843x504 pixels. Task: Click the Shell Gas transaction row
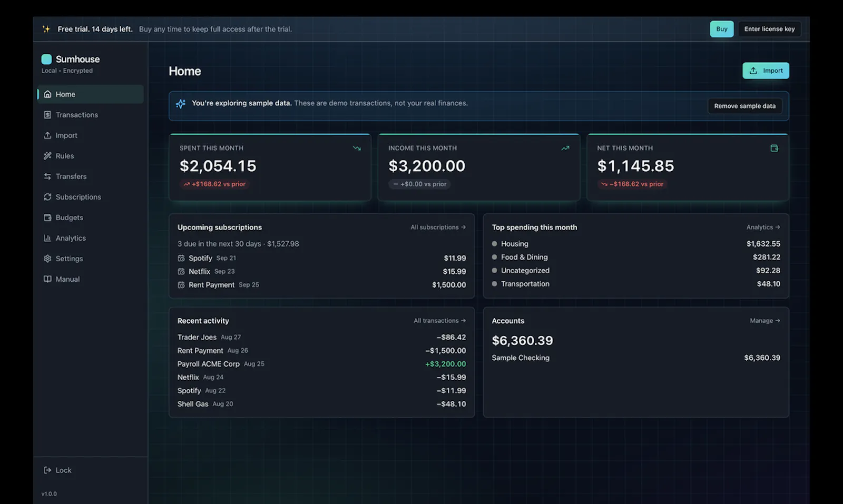point(321,404)
